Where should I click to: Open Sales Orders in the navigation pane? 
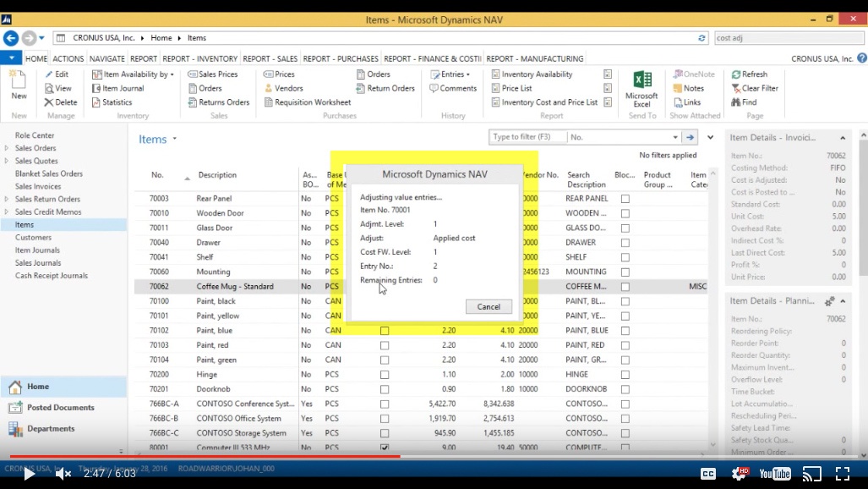[x=35, y=147]
